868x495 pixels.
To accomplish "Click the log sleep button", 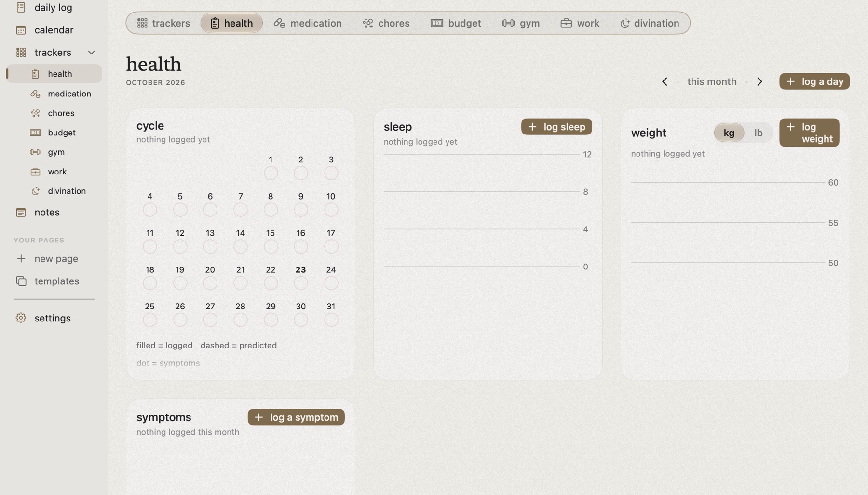I will pos(556,127).
